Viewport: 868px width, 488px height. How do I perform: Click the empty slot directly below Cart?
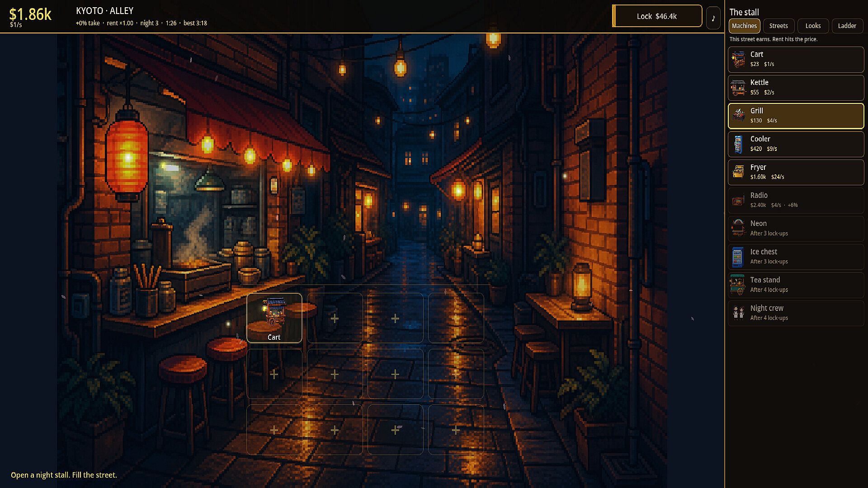(274, 374)
